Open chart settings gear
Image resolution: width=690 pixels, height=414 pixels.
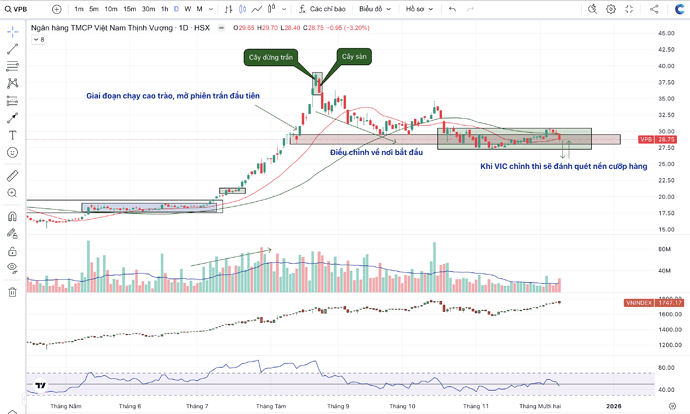click(x=611, y=9)
